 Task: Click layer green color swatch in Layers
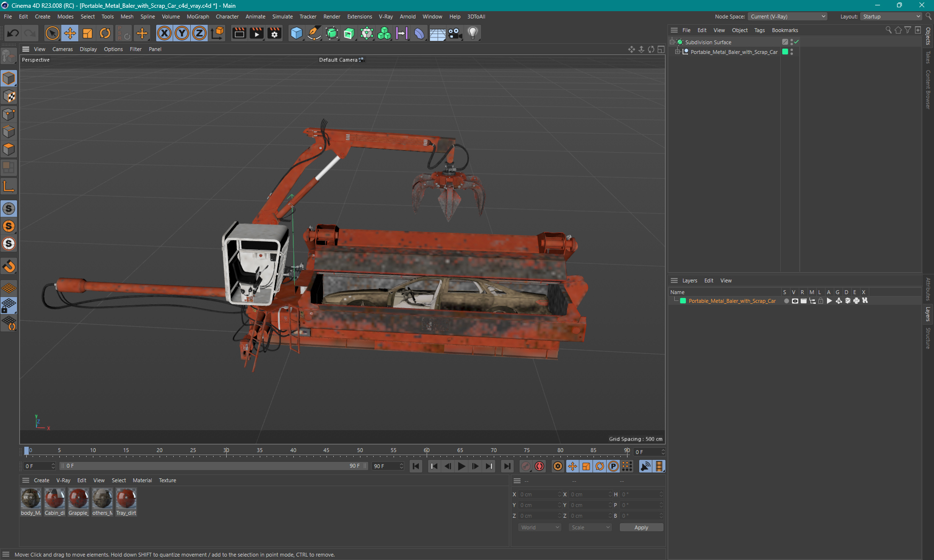(683, 301)
